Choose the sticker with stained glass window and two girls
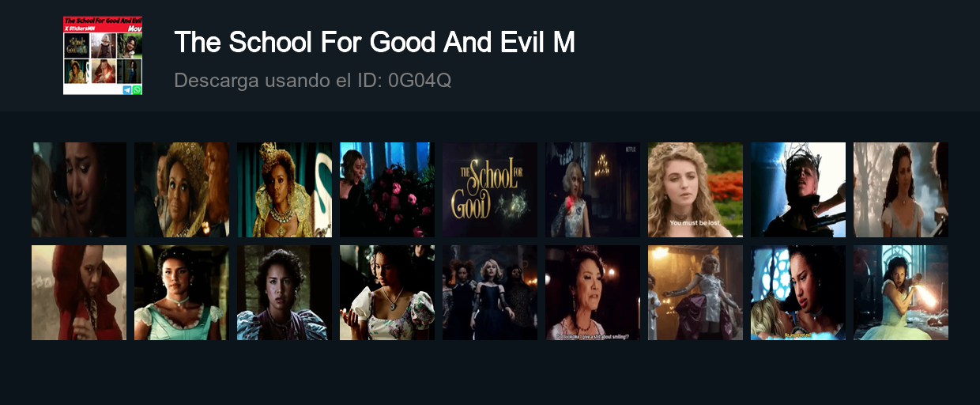The height and width of the screenshot is (405, 980). pyautogui.click(x=798, y=293)
